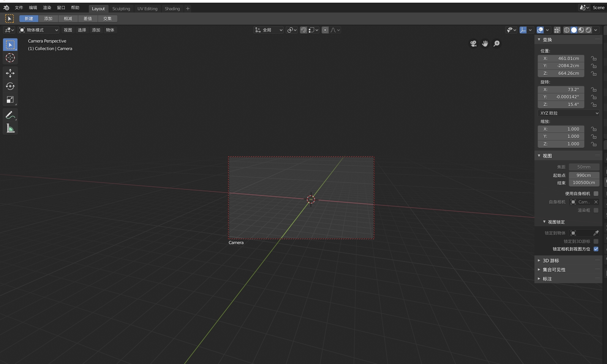The image size is (607, 364).
Task: Click the camera view toggle icon
Action: (x=473, y=44)
